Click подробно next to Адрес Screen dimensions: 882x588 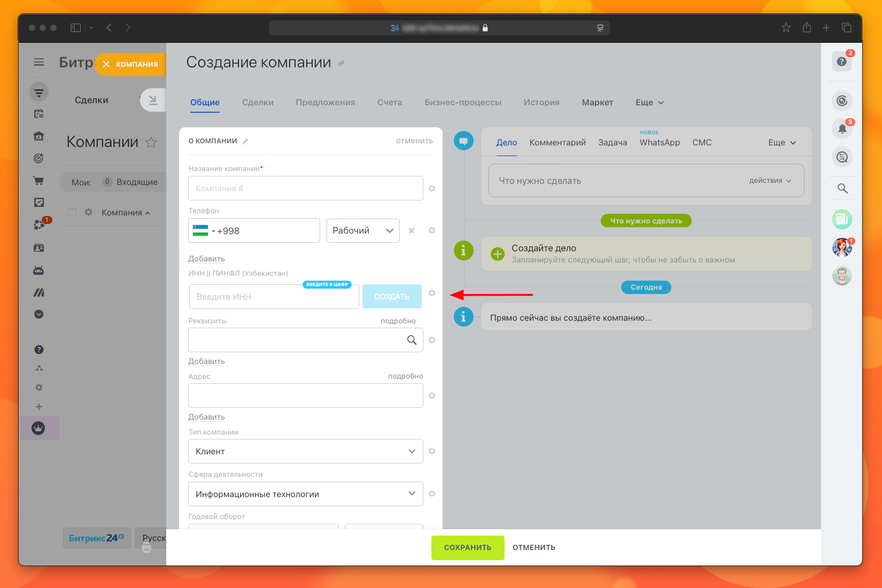[405, 376]
